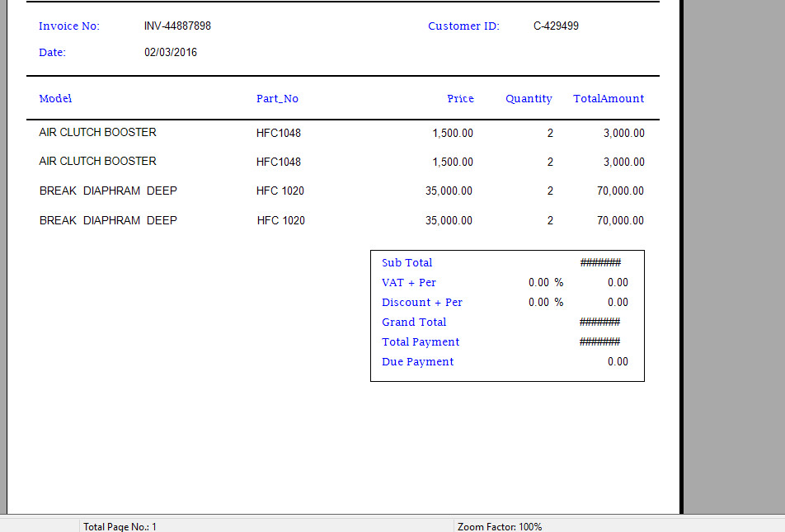Click the Due Payment label
785x532 pixels.
click(x=417, y=362)
